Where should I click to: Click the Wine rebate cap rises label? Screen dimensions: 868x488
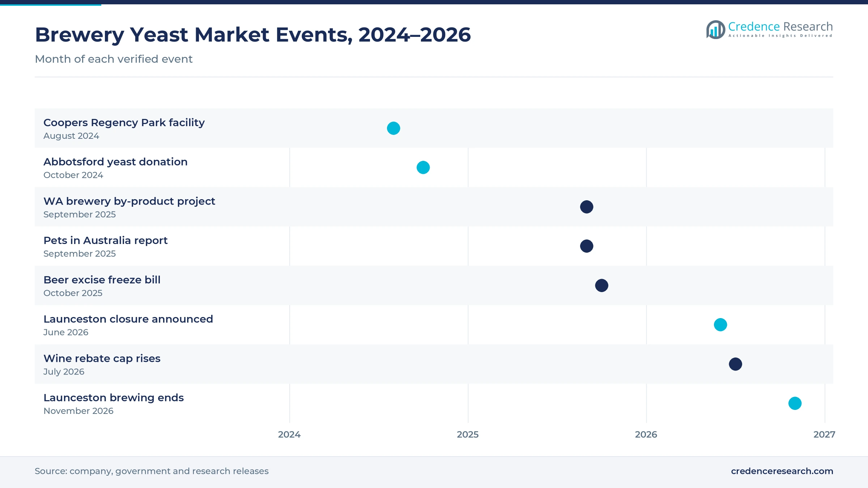[102, 359]
